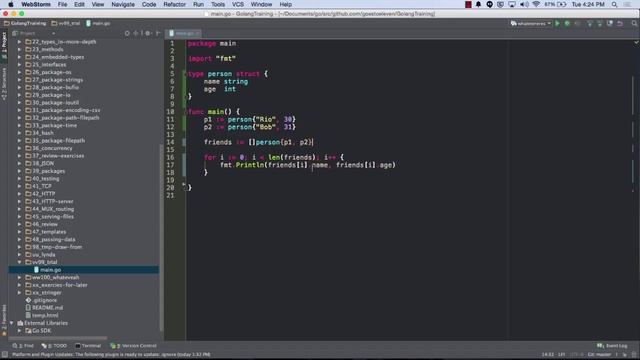Expand the 42_HTTP folder arrow
Image resolution: width=640 pixels, height=360 pixels.
(19, 194)
